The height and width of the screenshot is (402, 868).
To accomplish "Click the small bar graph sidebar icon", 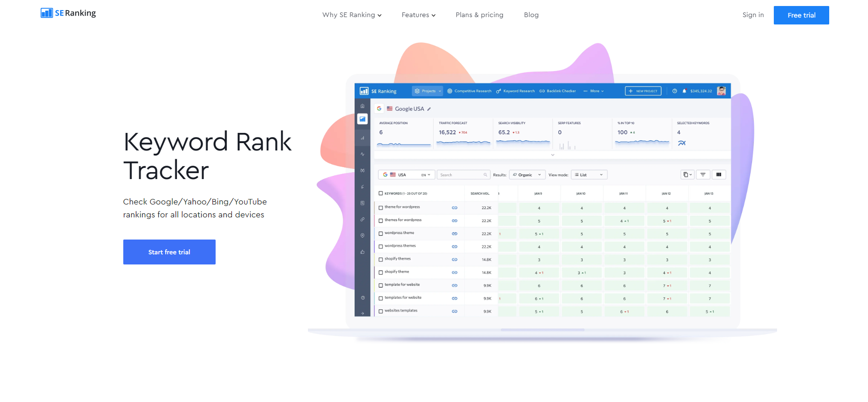I will 362,138.
